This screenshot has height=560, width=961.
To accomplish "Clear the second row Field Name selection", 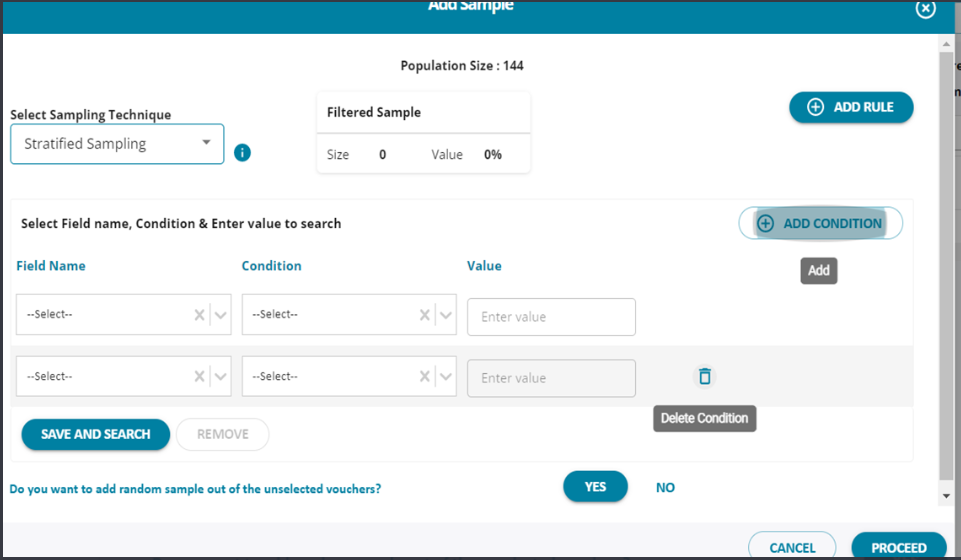I will click(200, 377).
